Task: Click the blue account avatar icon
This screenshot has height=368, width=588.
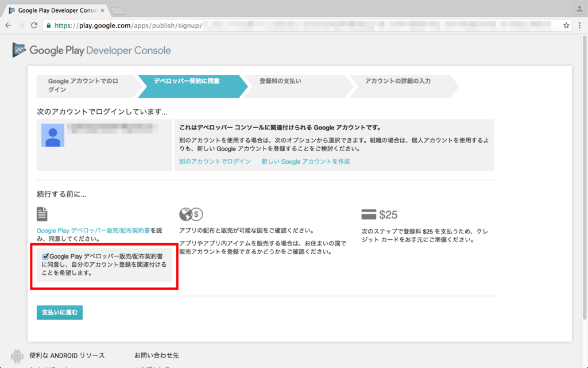Action: [x=52, y=135]
